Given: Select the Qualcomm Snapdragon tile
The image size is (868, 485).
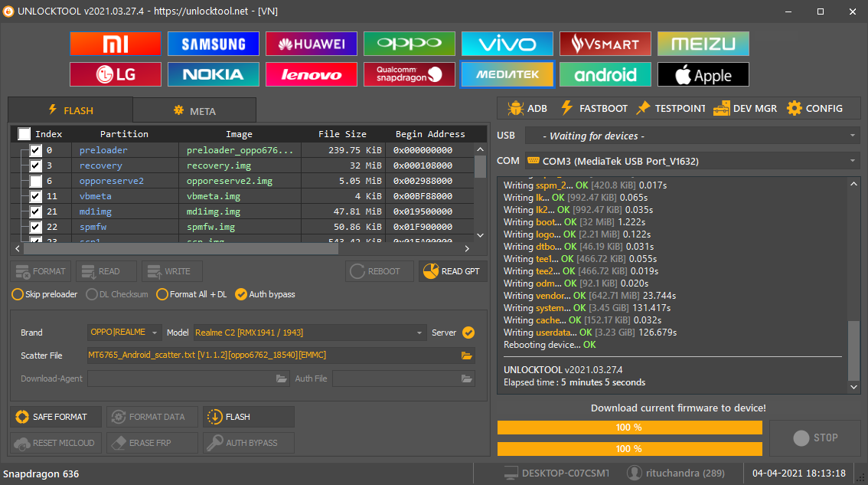Looking at the screenshot, I should point(409,74).
